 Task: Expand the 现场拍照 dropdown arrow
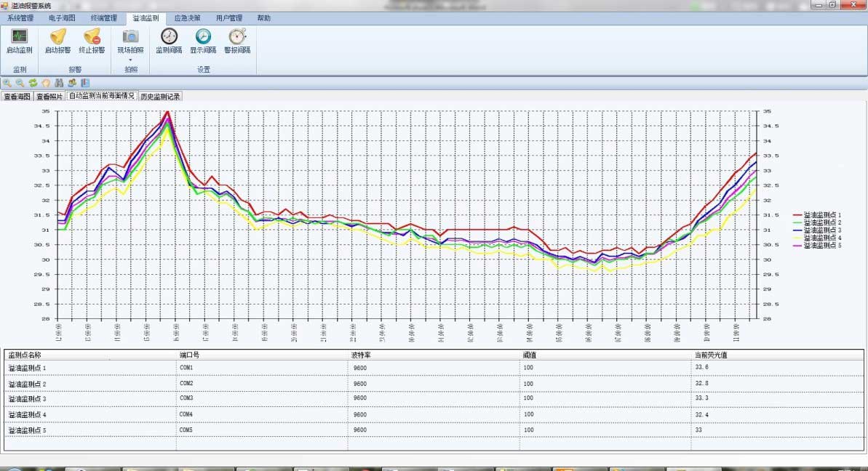click(x=130, y=60)
